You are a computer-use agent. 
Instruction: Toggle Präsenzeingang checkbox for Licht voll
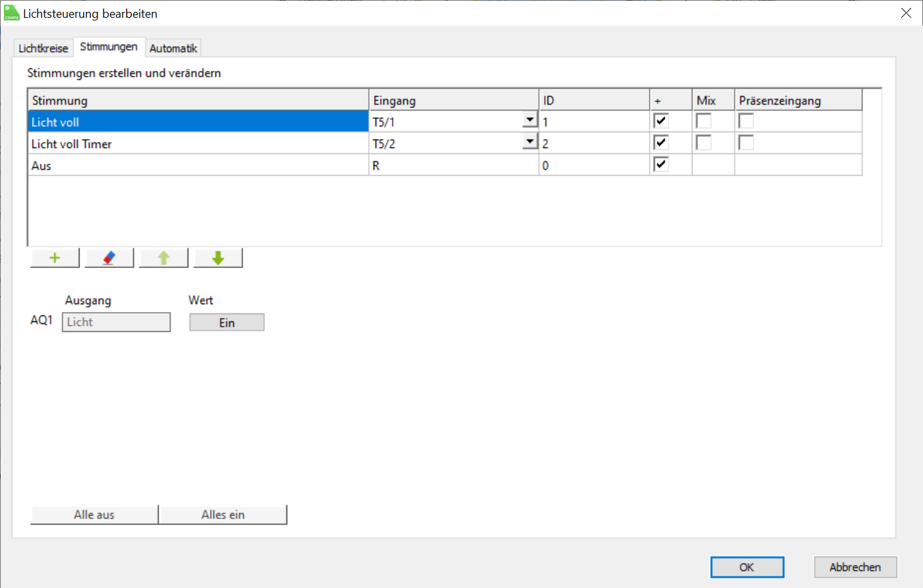[746, 121]
